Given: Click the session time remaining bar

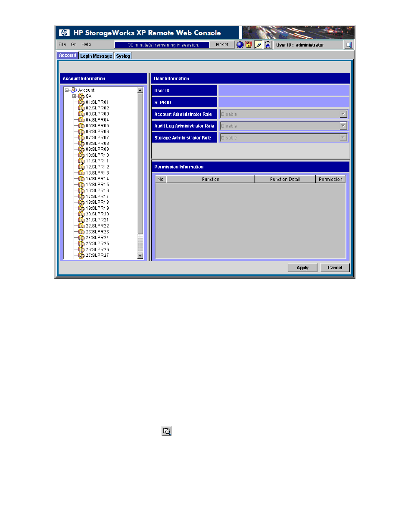Looking at the screenshot, I should click(x=162, y=45).
